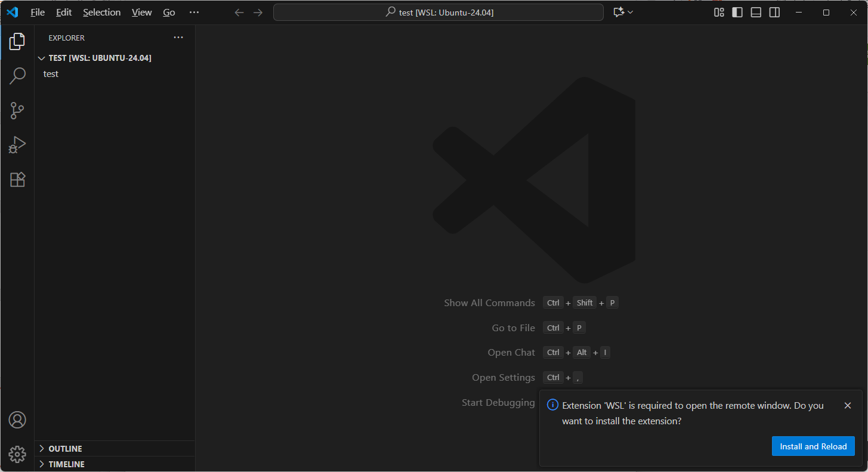The width and height of the screenshot is (868, 472).
Task: Click Install and Reload button
Action: [x=813, y=446]
